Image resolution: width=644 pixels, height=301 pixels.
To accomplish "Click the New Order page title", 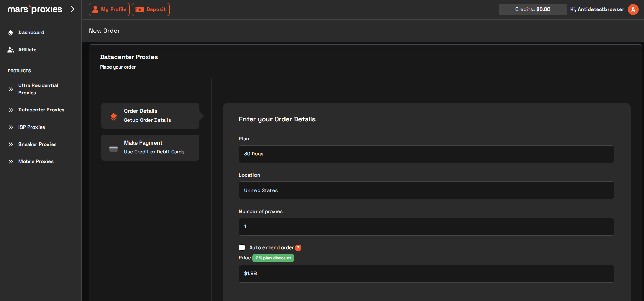I will click(x=104, y=31).
